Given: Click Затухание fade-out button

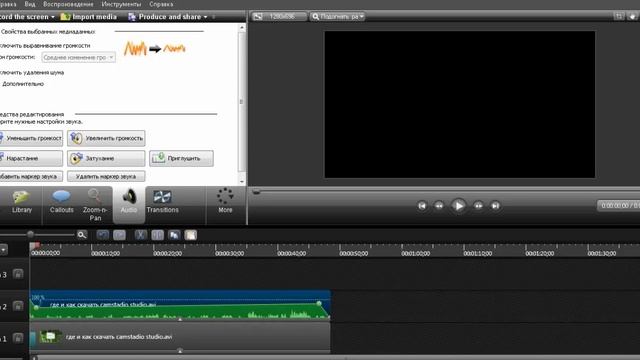Looking at the screenshot, I should 106,158.
